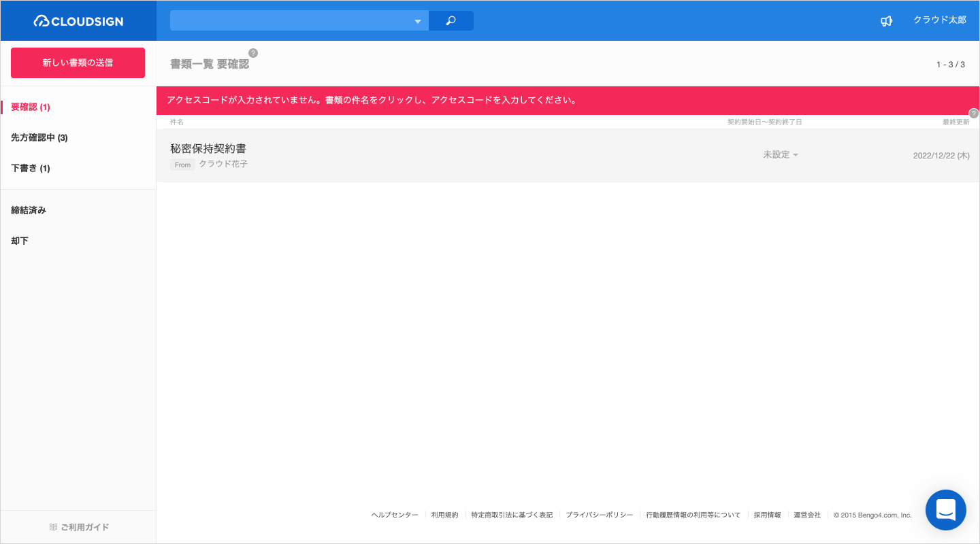Open the chat support bubble

945,509
